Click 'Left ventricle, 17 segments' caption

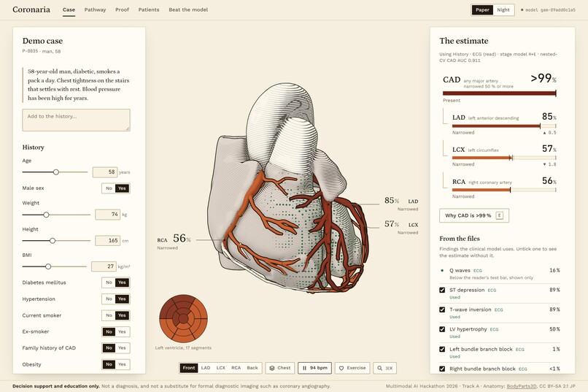[183, 347]
